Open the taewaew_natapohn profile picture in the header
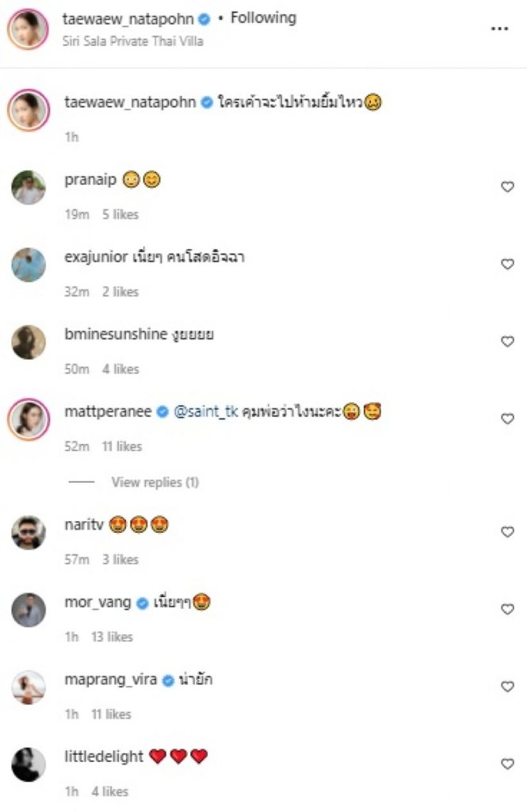The height and width of the screenshot is (812, 527). [x=29, y=29]
